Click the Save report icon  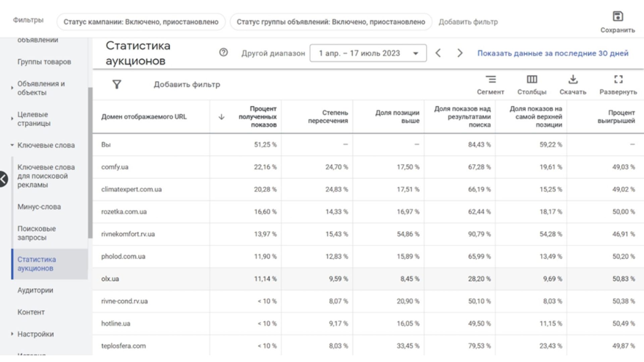(x=618, y=16)
